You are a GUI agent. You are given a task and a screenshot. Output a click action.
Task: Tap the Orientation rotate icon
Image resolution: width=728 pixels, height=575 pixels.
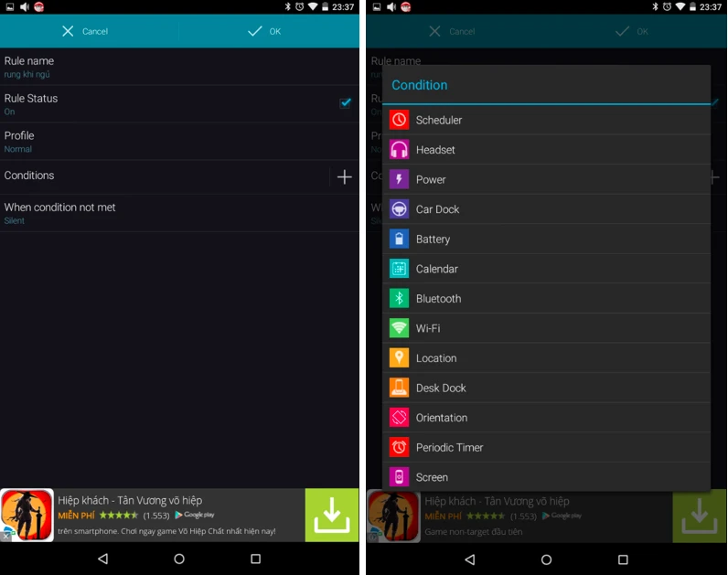[x=399, y=417]
